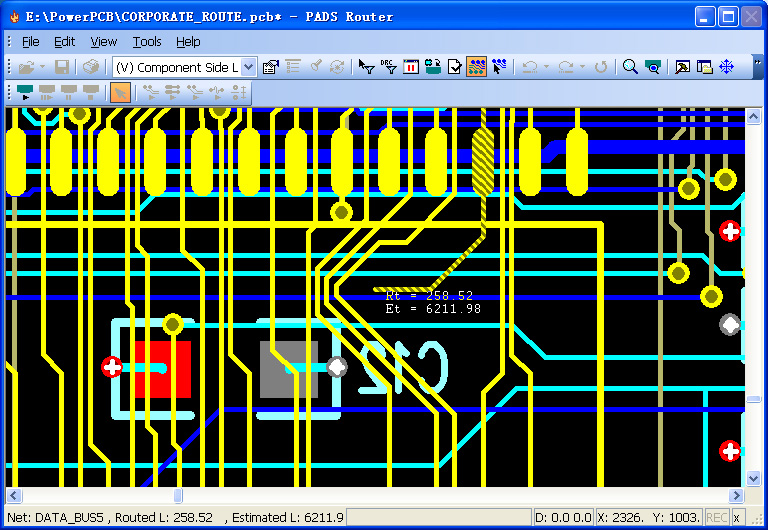Screen dimensions: 768x530
Task: Open the Properties toolbar icon
Action: [270, 67]
